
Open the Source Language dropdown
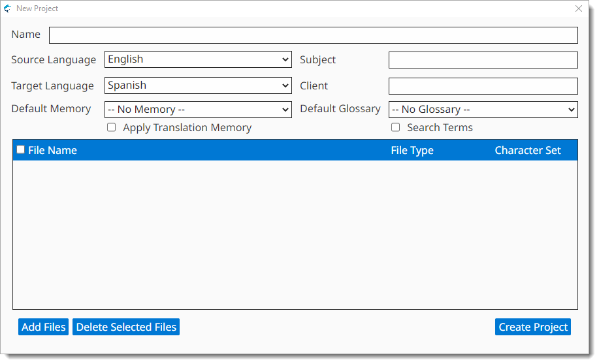[x=198, y=59]
